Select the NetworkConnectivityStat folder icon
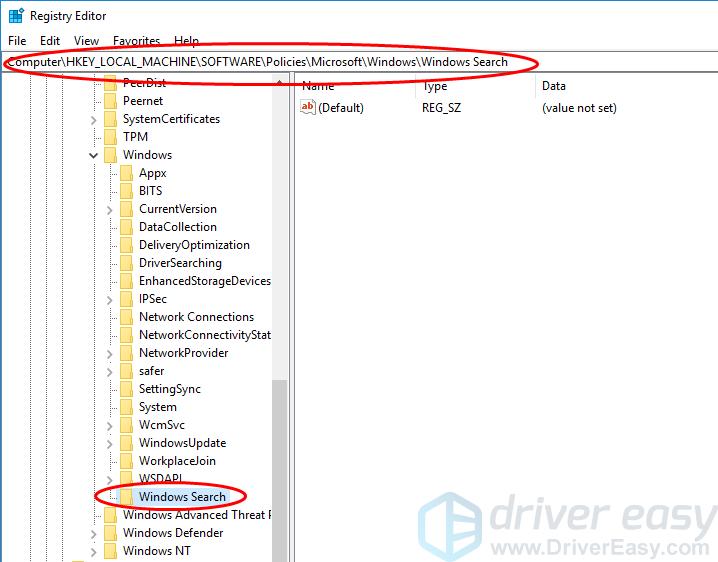The width and height of the screenshot is (718, 562). tap(126, 335)
